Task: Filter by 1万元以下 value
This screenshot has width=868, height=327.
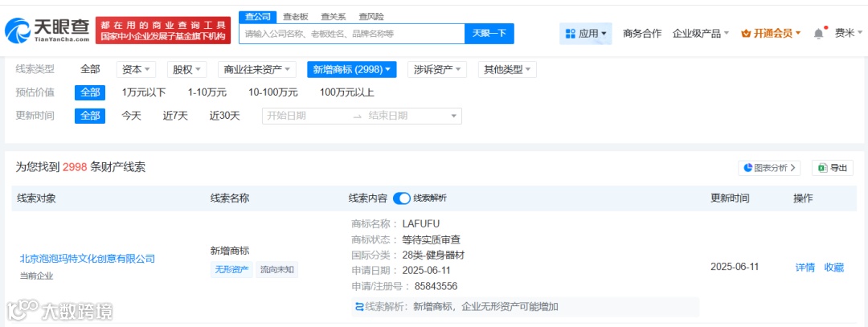Action: 143,92
